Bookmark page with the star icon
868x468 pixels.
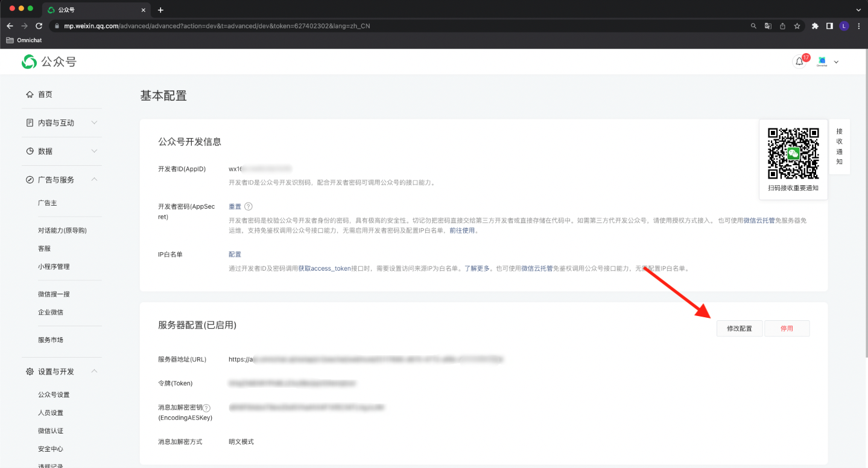tap(797, 26)
